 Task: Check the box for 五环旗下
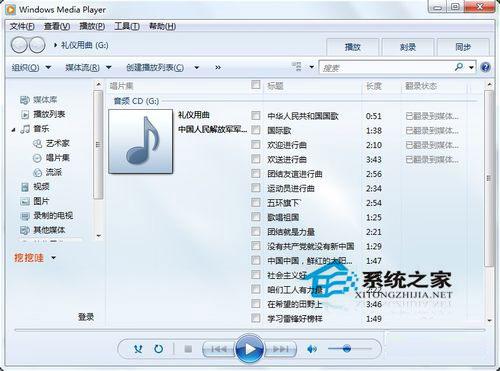pos(256,202)
